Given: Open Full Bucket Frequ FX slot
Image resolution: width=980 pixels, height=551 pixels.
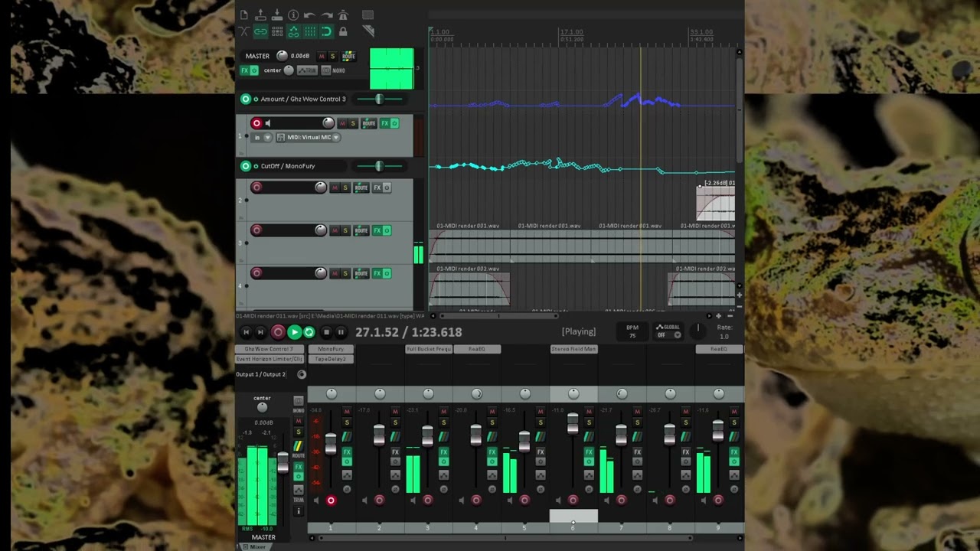Looking at the screenshot, I should tap(429, 349).
